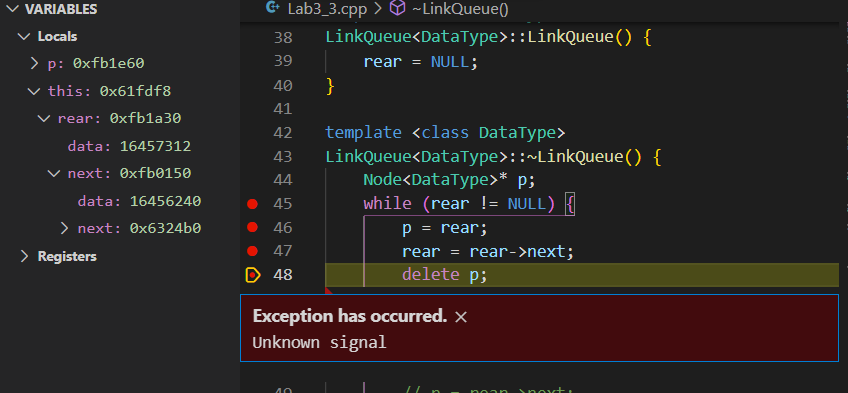Close the exception popup with the X
Viewport: 848px width, 393px height.
(461, 317)
